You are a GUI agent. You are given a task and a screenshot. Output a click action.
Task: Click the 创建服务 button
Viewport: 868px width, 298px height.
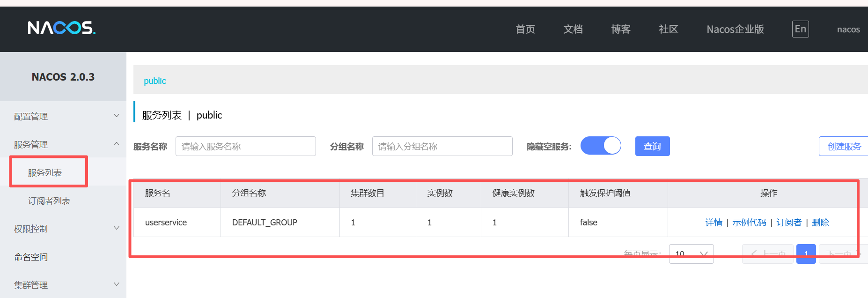click(844, 146)
